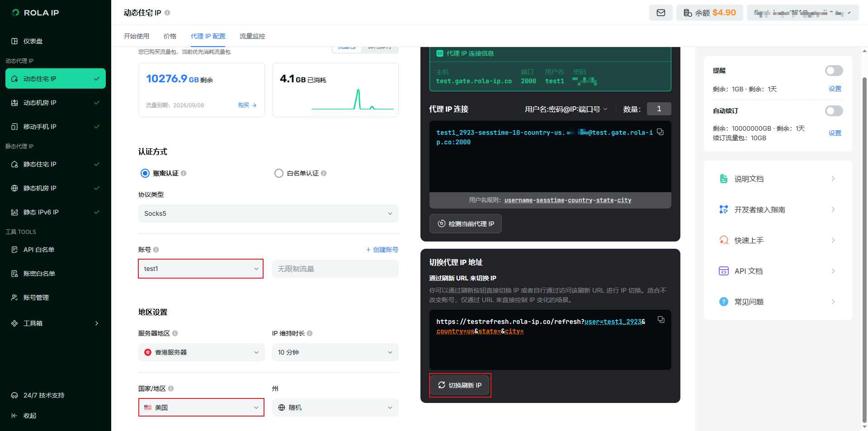Screen dimensions: 868x431
Task: Open the Socks5 protocol type dropdown
Action: (268, 213)
